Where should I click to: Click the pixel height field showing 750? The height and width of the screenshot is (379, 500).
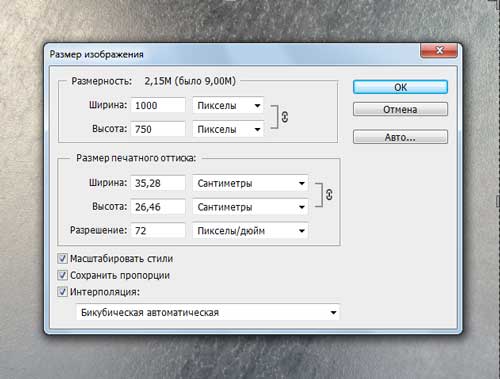click(x=158, y=129)
